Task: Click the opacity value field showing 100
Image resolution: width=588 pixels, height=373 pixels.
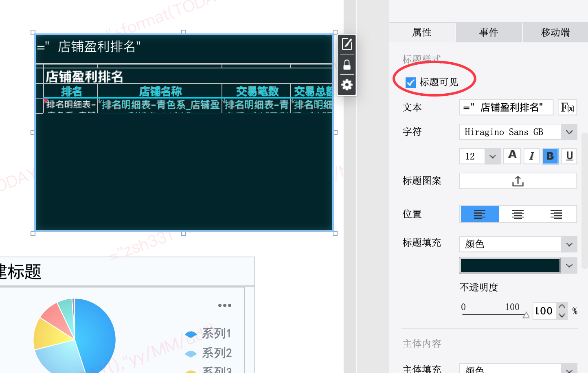Action: coord(544,311)
